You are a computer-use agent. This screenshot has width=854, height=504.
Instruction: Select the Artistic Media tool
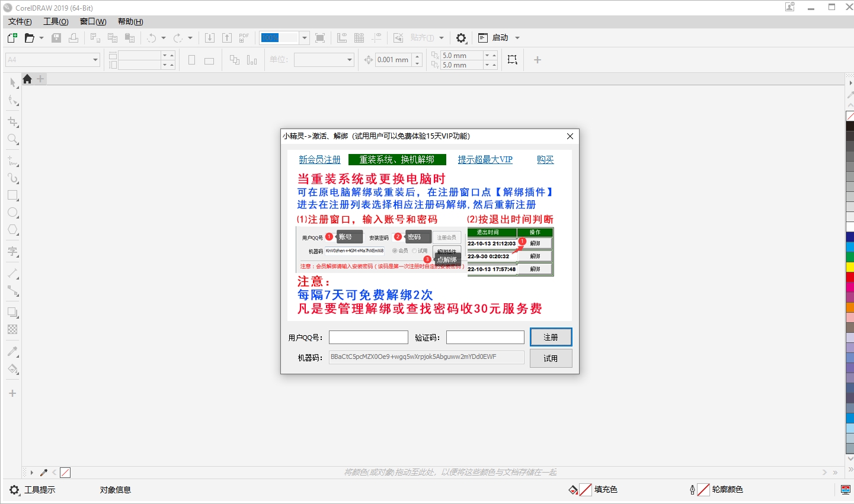13,178
